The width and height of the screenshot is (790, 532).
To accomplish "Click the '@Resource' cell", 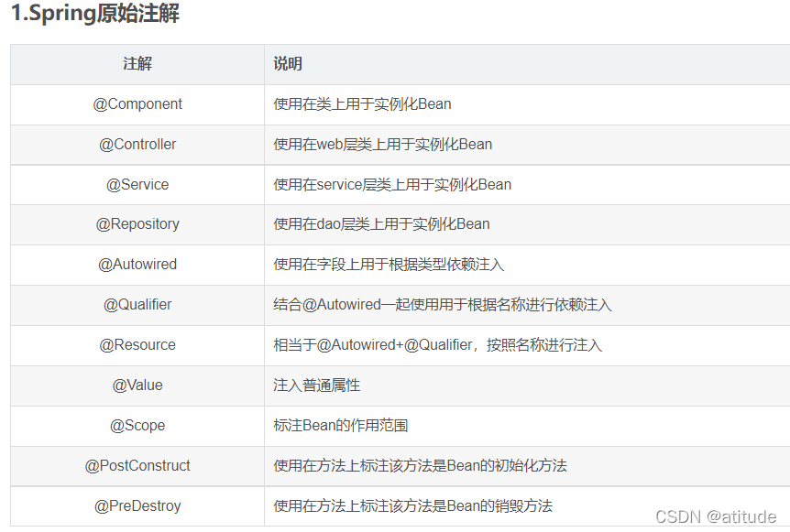I will click(x=137, y=345).
